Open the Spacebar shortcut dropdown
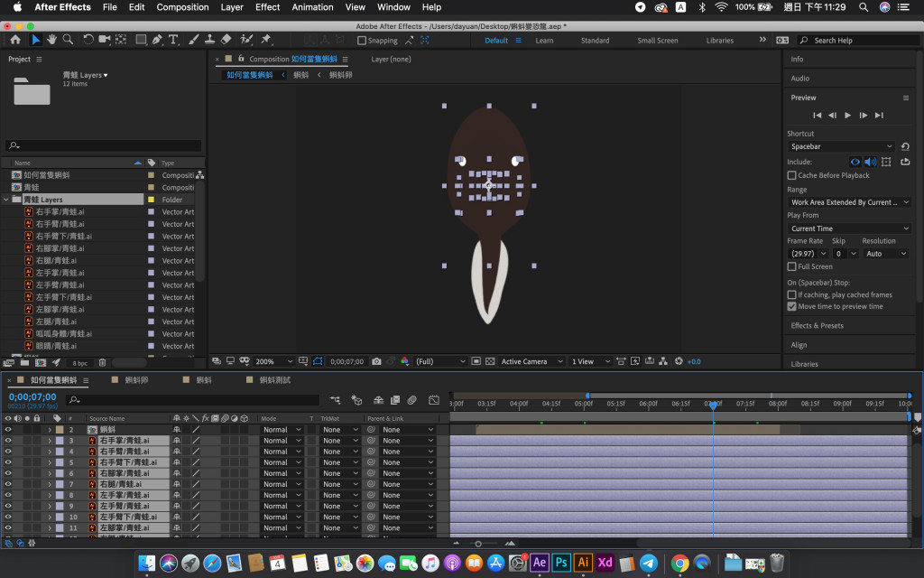The height and width of the screenshot is (578, 924). [x=840, y=146]
